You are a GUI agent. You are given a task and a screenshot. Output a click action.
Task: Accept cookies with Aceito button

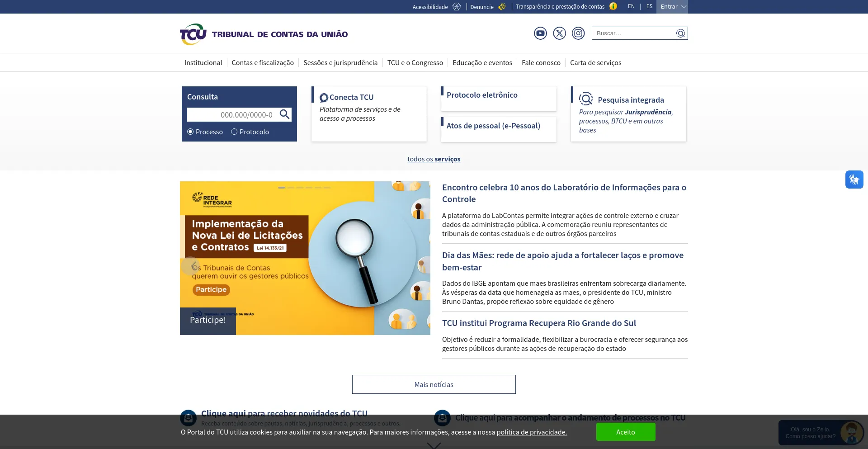(x=626, y=432)
